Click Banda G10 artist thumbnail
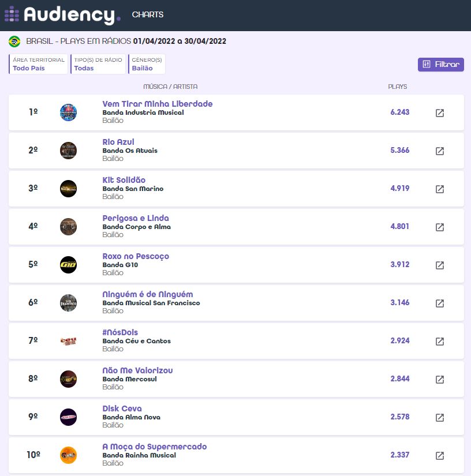Viewport: 471px width, 476px height. (68, 265)
